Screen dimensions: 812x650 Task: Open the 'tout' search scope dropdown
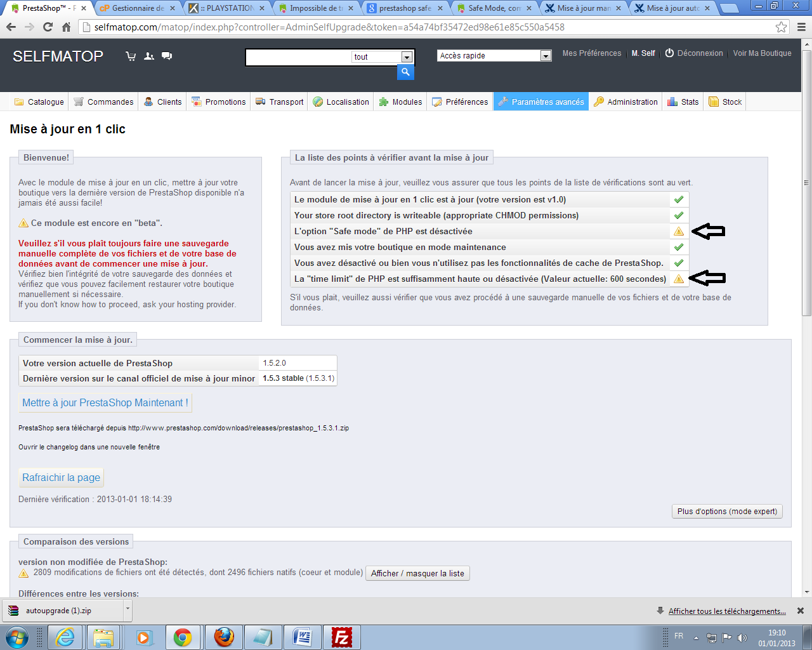click(407, 57)
